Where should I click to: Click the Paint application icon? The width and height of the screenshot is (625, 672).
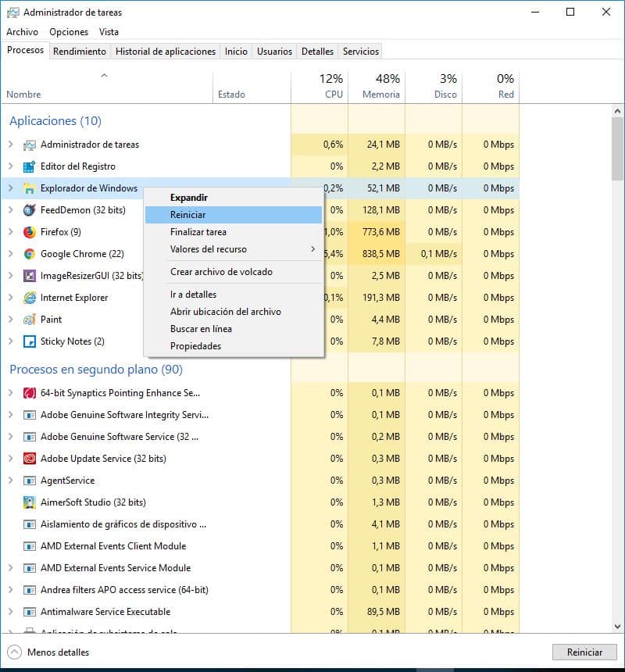click(x=30, y=320)
